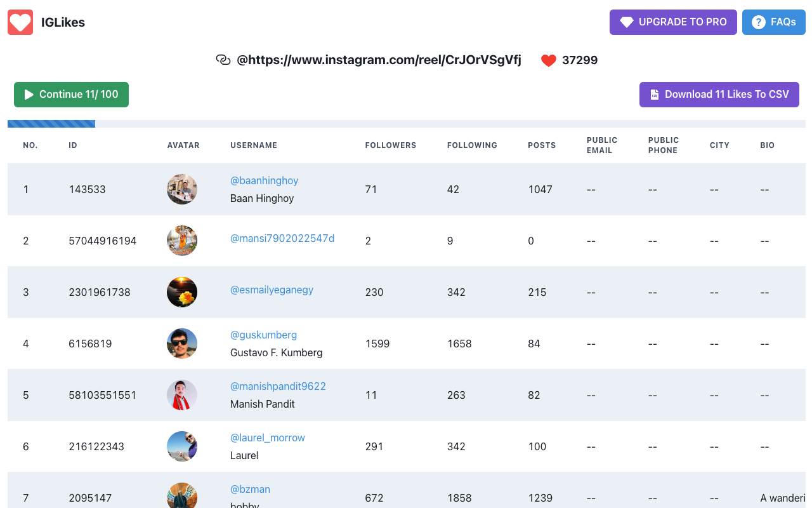Click @esmailyeganegy's sunset avatar

pos(182,292)
